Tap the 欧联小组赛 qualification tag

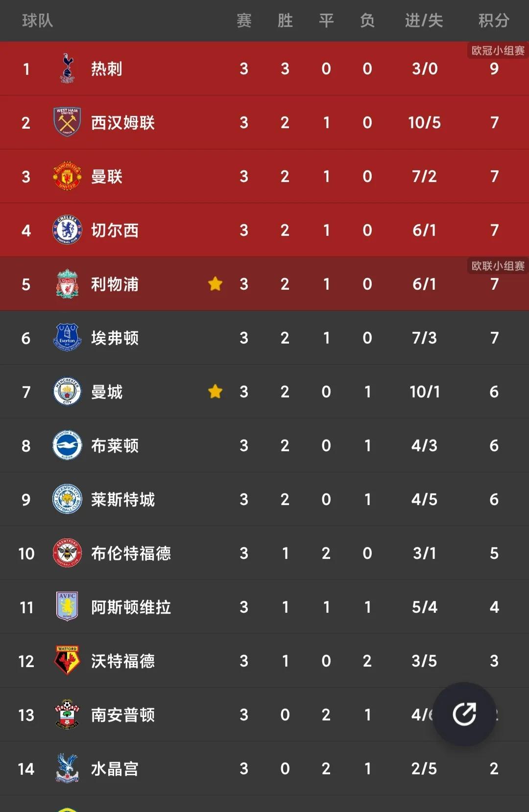tap(498, 266)
